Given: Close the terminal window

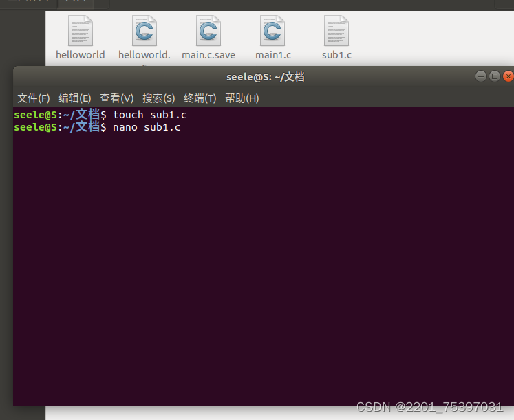Looking at the screenshot, I should (x=508, y=76).
